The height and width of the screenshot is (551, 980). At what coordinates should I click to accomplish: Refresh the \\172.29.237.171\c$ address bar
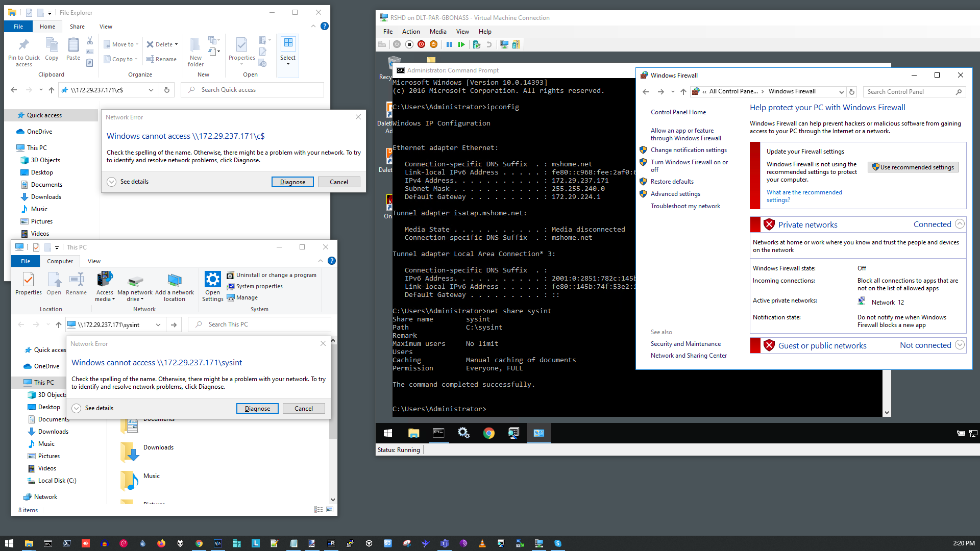pyautogui.click(x=166, y=90)
